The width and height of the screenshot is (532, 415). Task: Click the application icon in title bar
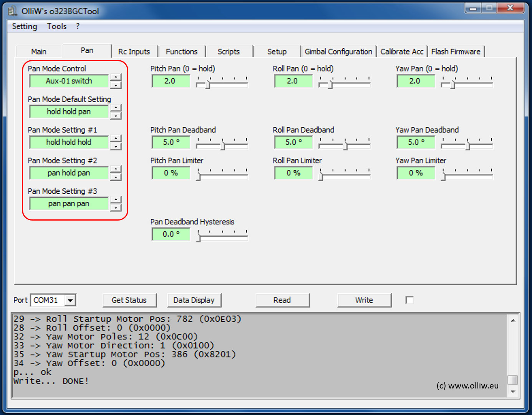pos(13,11)
